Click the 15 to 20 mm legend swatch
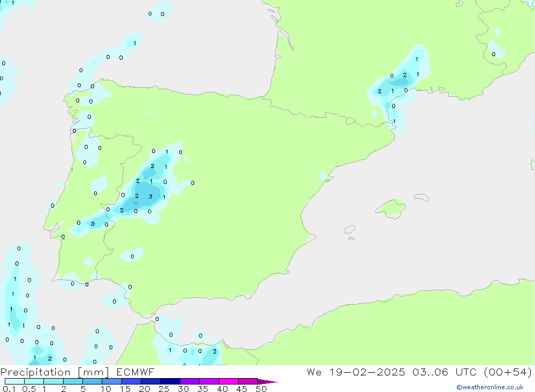This screenshot has height=392, width=535. click(x=132, y=381)
